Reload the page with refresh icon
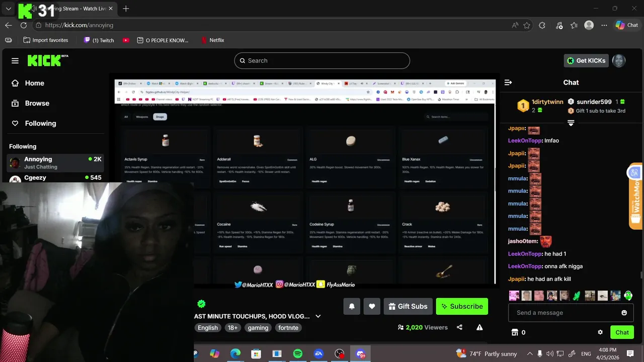644x362 pixels. tap(24, 25)
